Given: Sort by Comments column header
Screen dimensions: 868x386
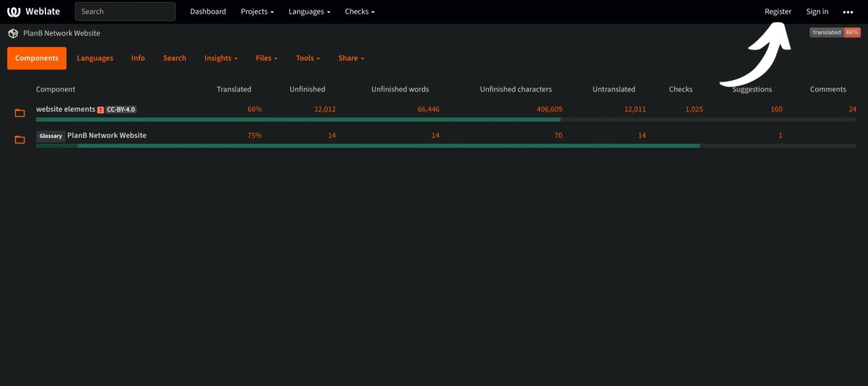Looking at the screenshot, I should click(x=828, y=90).
